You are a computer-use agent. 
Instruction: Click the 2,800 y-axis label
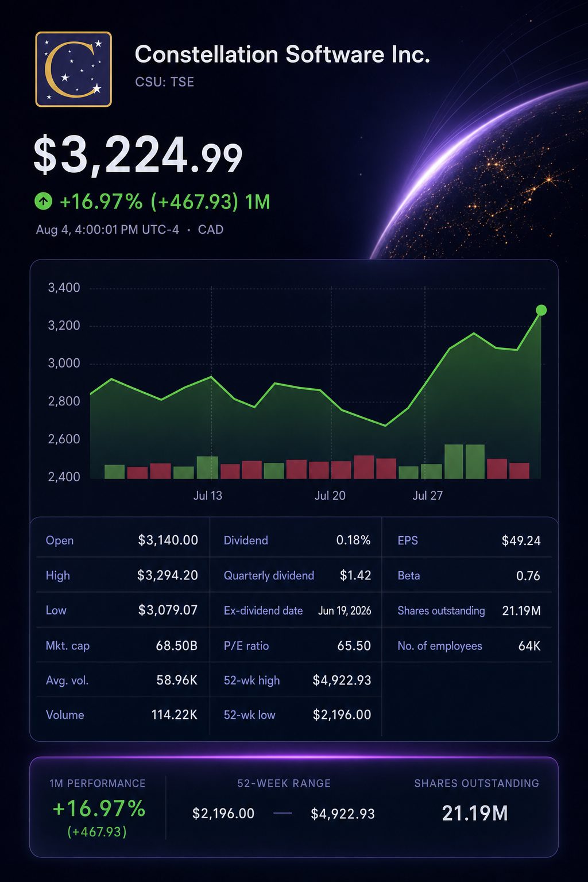point(64,401)
